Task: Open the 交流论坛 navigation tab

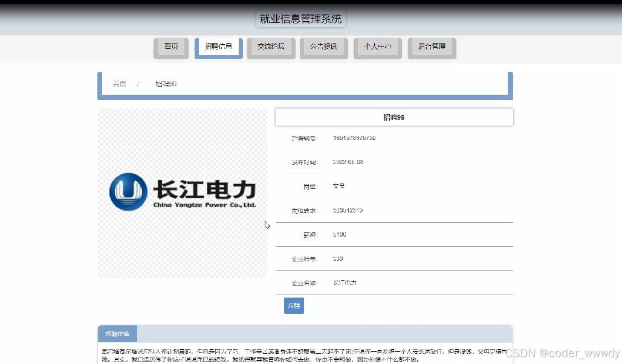Action: tap(271, 48)
